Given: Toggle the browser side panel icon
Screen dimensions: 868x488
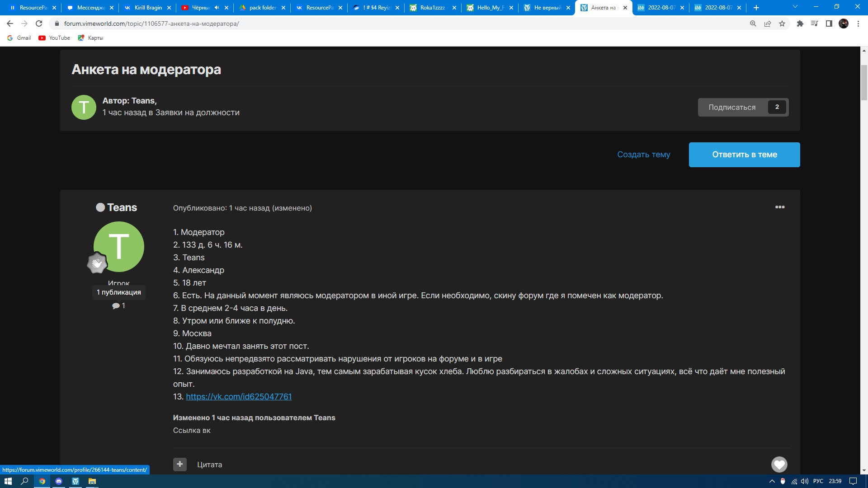Looking at the screenshot, I should coord(829,23).
